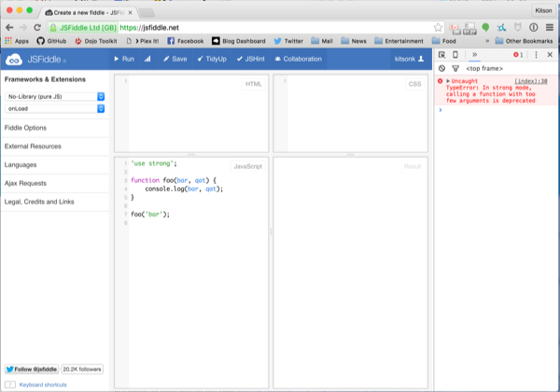Open the kitsonk user menu

click(x=409, y=59)
